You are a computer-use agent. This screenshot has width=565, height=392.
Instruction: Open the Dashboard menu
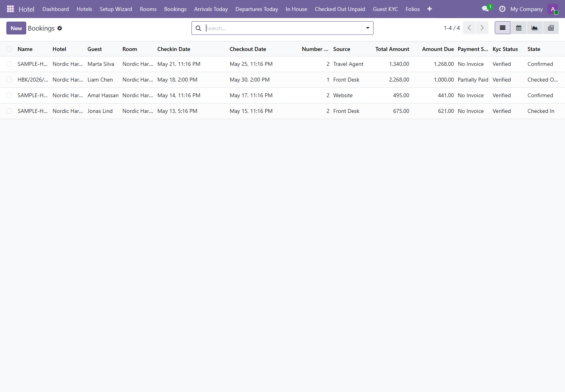pyautogui.click(x=56, y=9)
